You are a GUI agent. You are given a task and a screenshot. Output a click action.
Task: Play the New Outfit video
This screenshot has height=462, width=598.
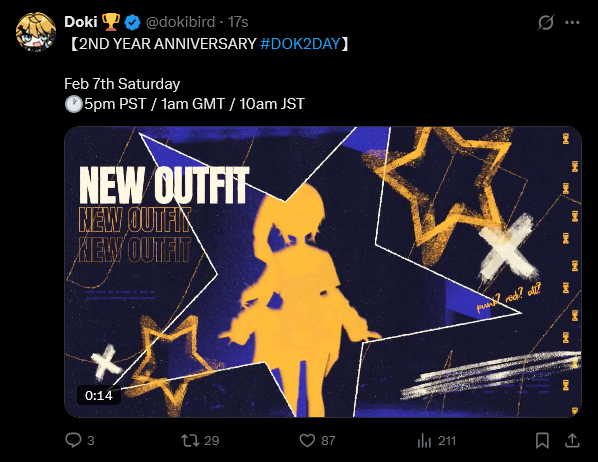[323, 272]
